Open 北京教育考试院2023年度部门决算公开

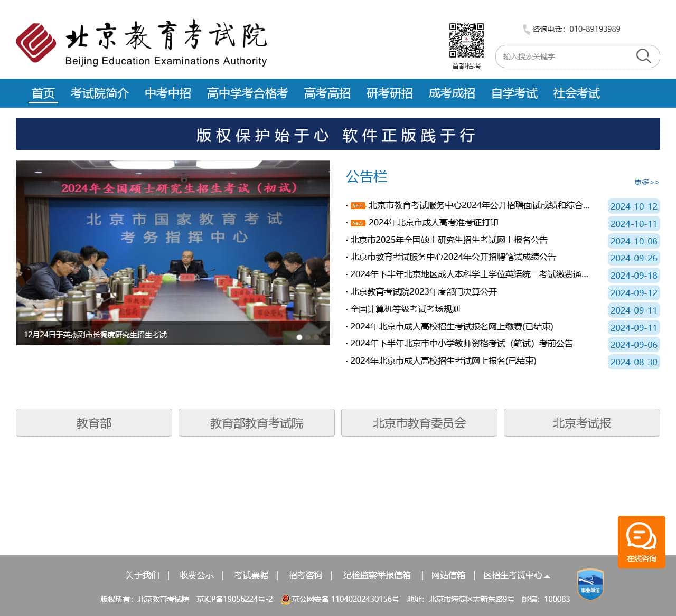point(424,292)
